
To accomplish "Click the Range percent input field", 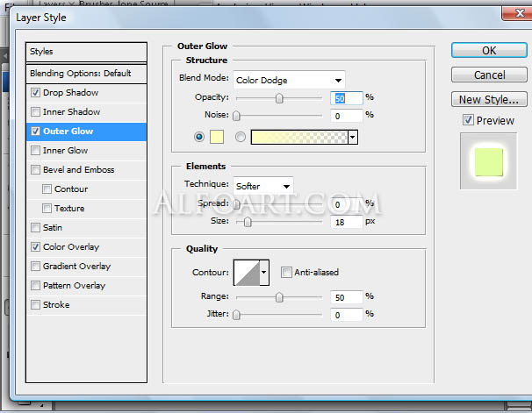I will (347, 297).
